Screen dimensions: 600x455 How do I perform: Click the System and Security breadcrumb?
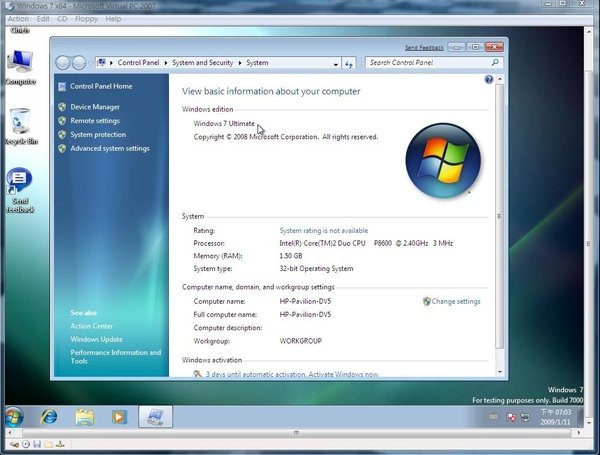[x=202, y=63]
